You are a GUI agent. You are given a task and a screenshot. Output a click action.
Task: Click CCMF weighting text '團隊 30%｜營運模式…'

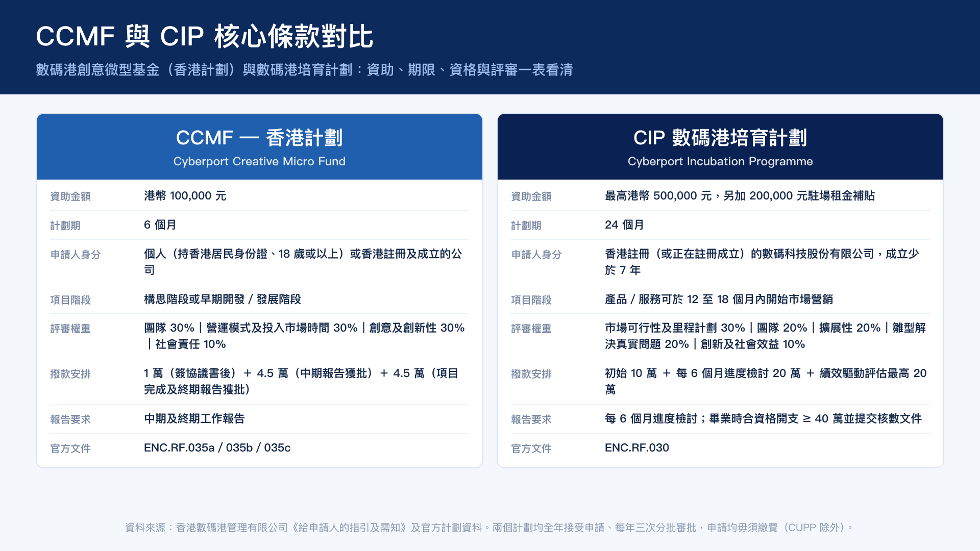[x=304, y=336]
